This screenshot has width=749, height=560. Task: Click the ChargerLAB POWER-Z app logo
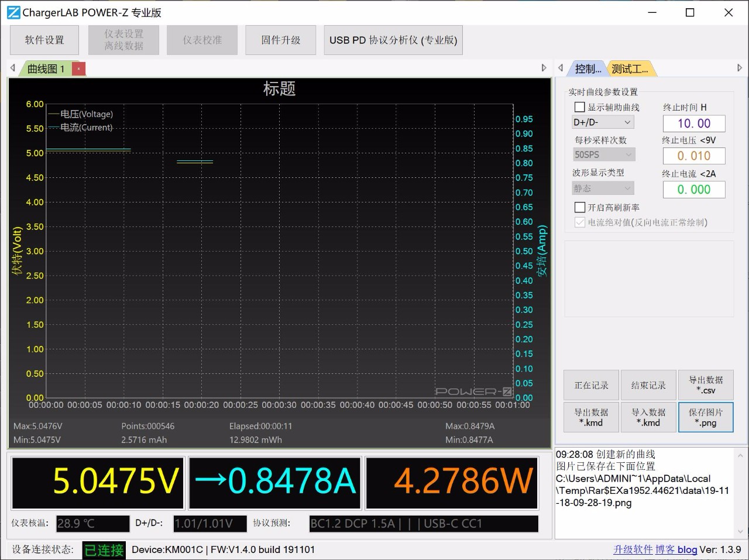point(13,12)
